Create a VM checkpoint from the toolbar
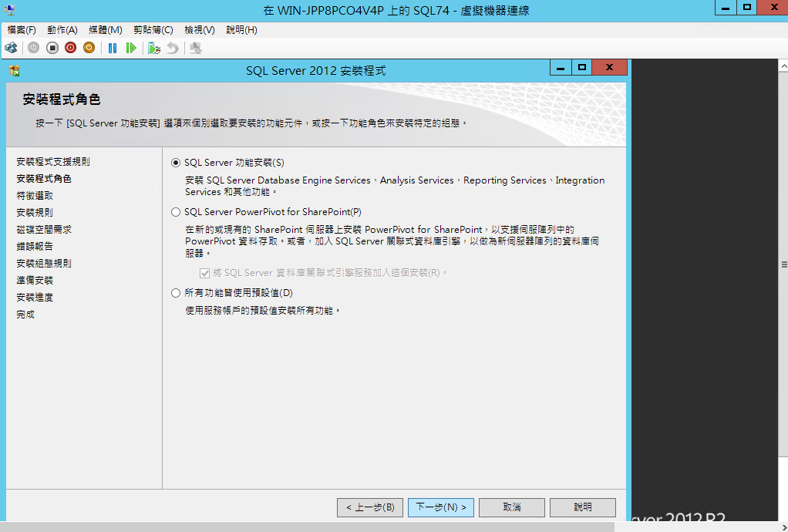 point(154,49)
